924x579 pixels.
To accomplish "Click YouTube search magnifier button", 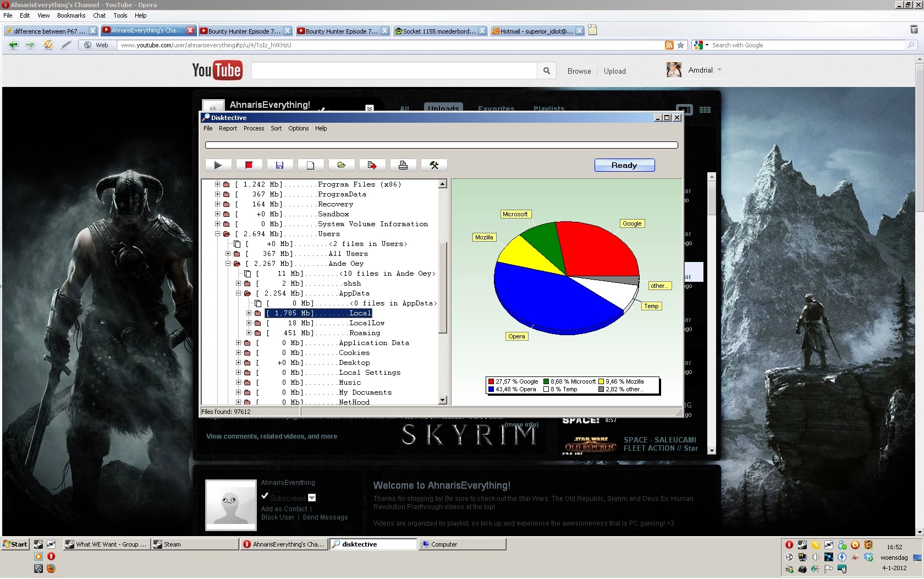I will pyautogui.click(x=546, y=70).
